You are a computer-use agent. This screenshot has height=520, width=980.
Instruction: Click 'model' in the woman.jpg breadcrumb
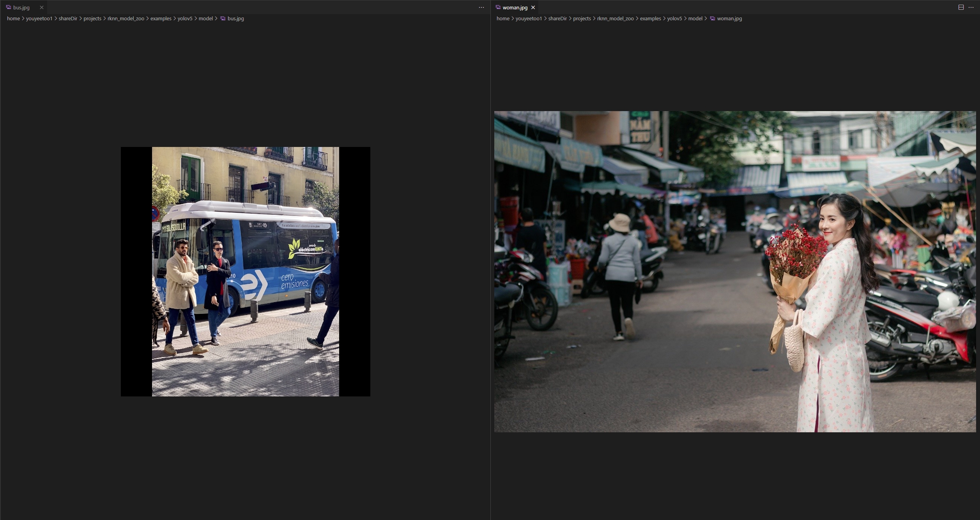(x=695, y=18)
